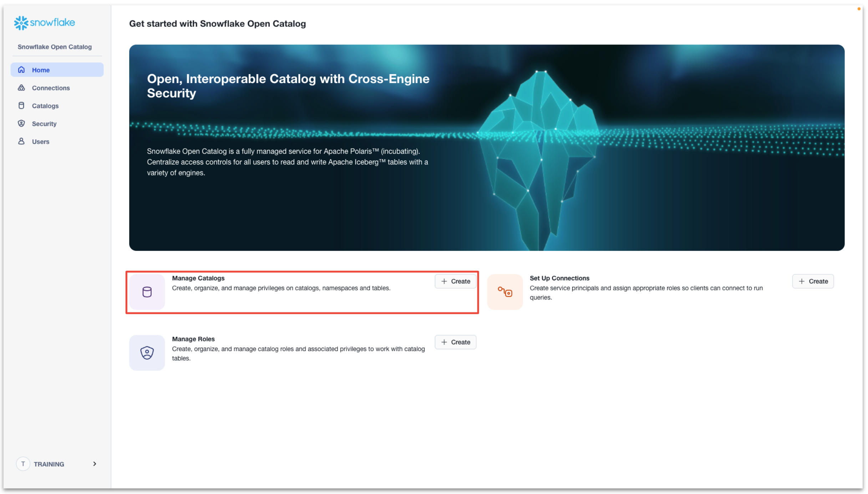Expand the TRAINING account menu
868x494 pixels.
coord(57,464)
